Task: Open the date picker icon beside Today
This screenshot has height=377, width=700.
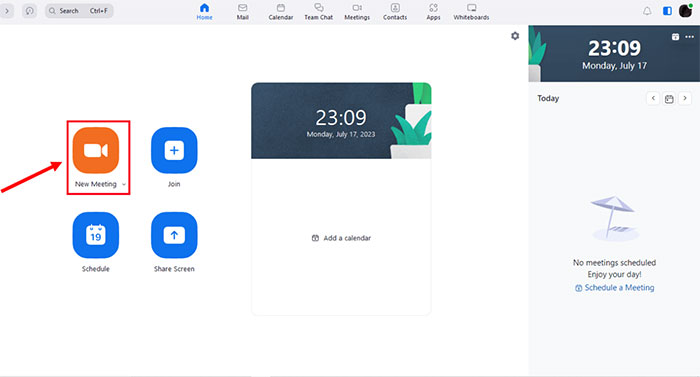Action: click(669, 99)
